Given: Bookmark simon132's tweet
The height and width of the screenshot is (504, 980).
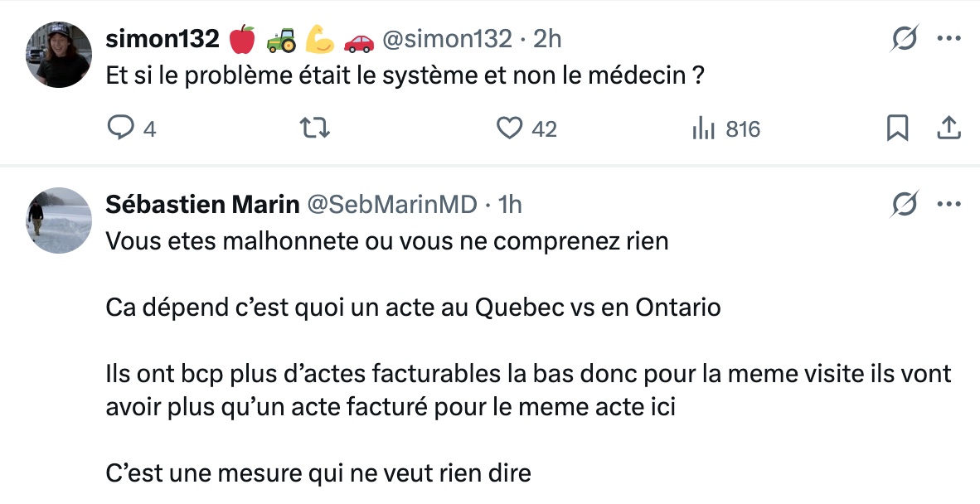Looking at the screenshot, I should tap(897, 128).
